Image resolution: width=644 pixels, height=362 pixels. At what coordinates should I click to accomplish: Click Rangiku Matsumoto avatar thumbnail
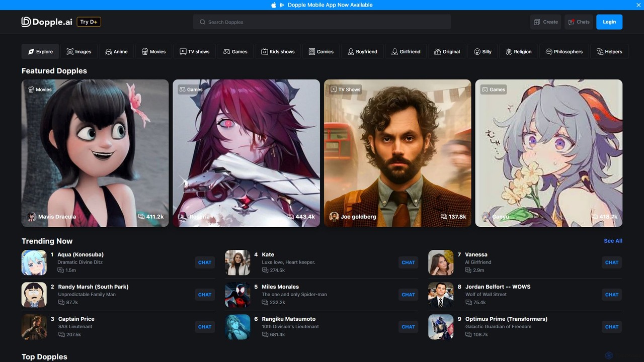pos(237,327)
